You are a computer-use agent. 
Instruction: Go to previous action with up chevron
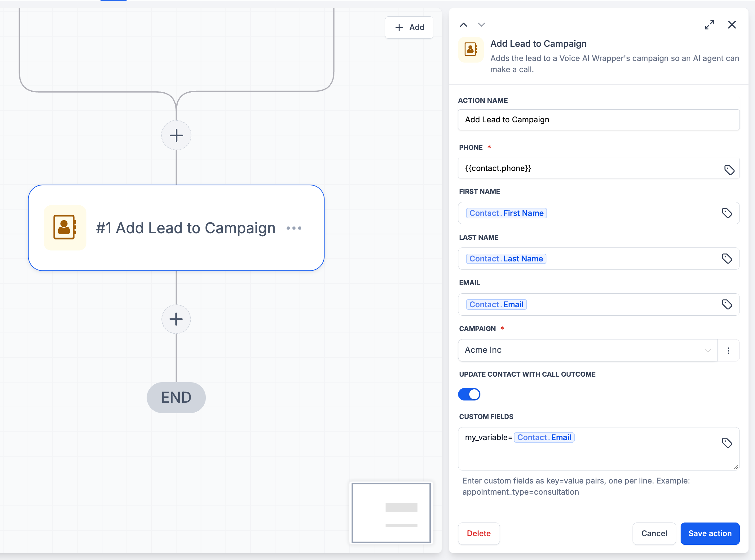[x=463, y=25]
